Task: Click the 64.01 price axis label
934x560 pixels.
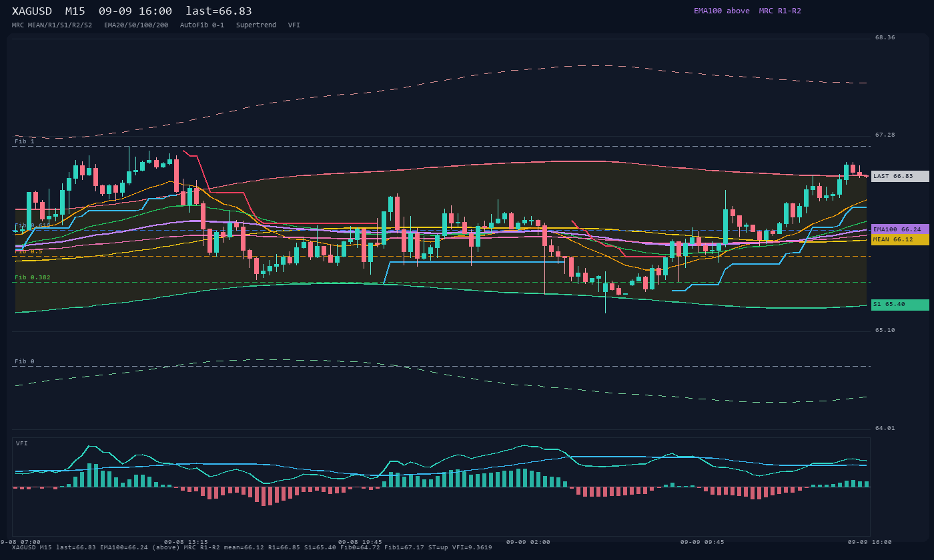Action: 885,428
